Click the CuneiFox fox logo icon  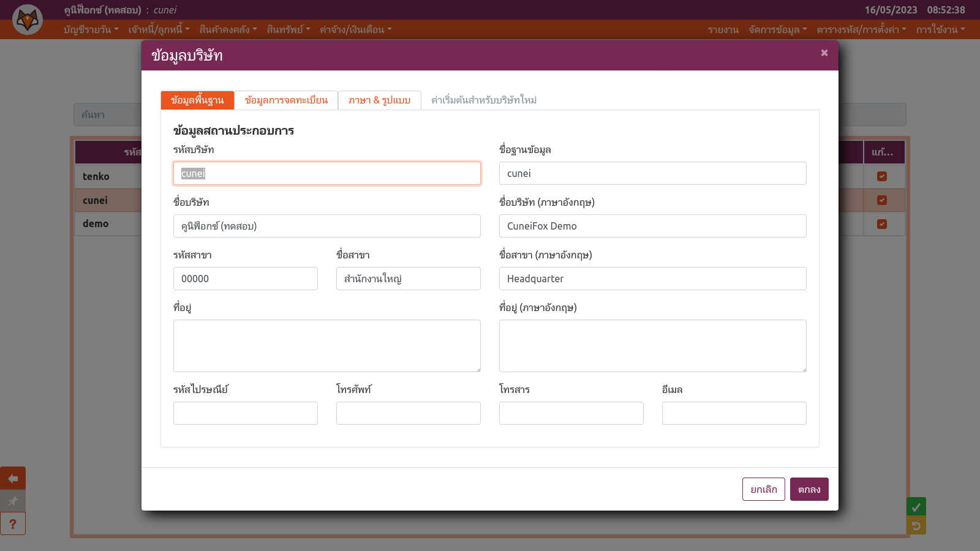click(x=28, y=20)
